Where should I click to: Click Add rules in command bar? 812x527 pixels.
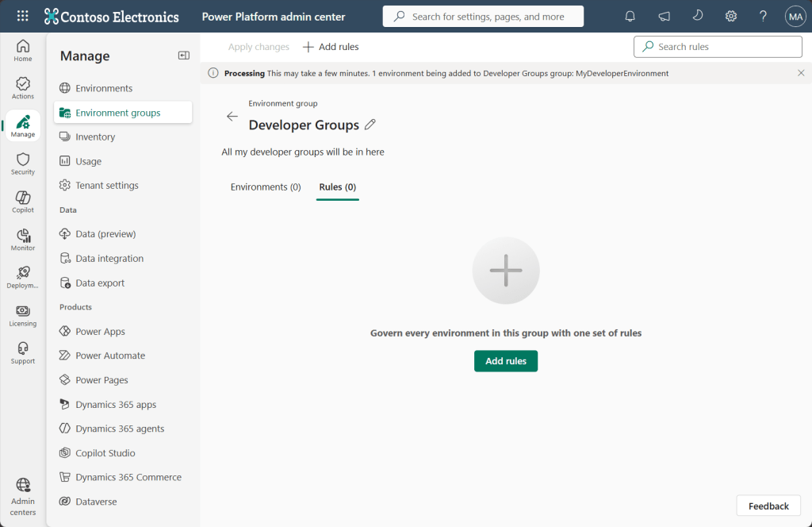[x=331, y=47]
